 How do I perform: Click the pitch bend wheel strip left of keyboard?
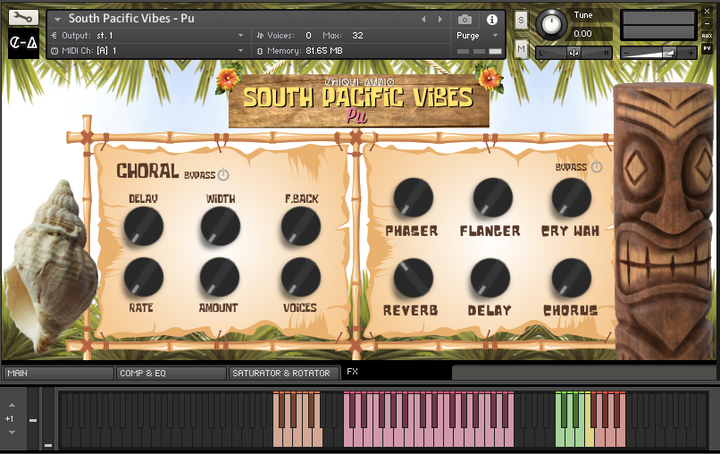pyautogui.click(x=33, y=419)
